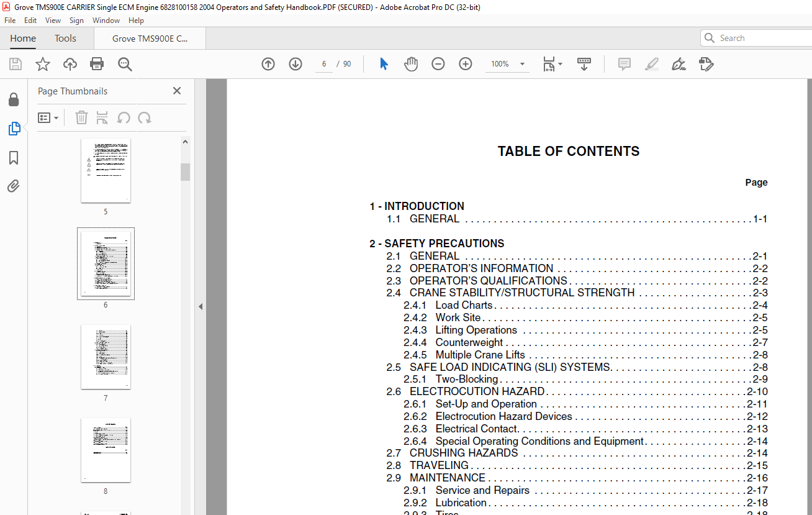This screenshot has width=812, height=515.
Task: Click the Two-Blocking contents entry
Action: 585,379
